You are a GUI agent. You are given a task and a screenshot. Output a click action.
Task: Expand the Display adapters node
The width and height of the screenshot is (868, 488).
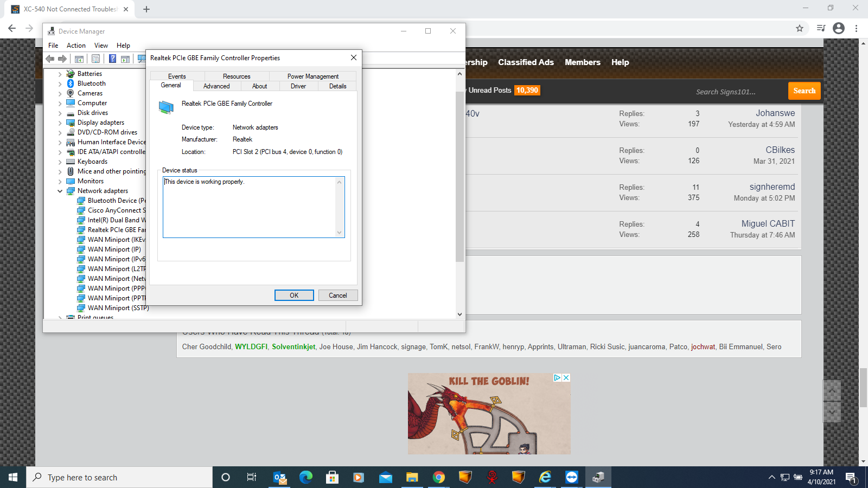pyautogui.click(x=60, y=123)
